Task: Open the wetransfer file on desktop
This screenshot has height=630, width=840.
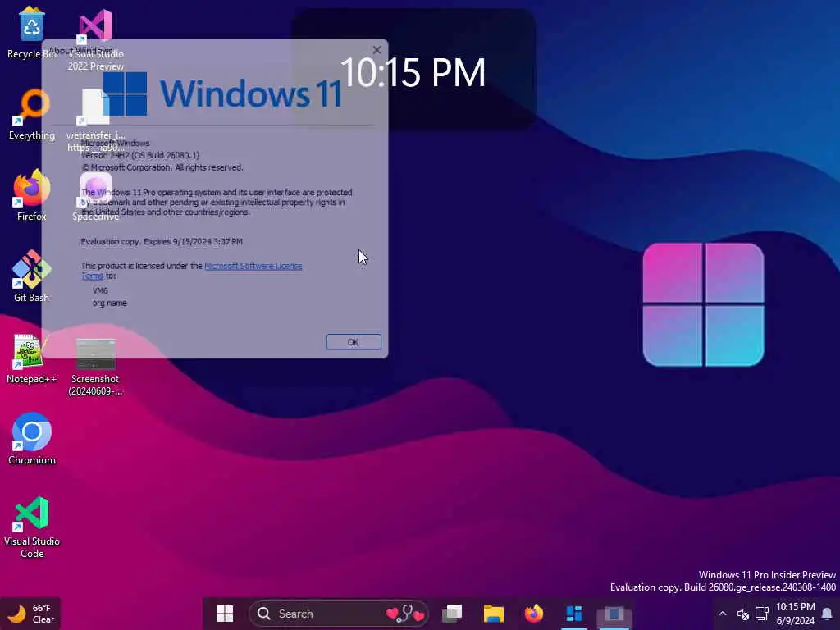Action: coord(95,119)
